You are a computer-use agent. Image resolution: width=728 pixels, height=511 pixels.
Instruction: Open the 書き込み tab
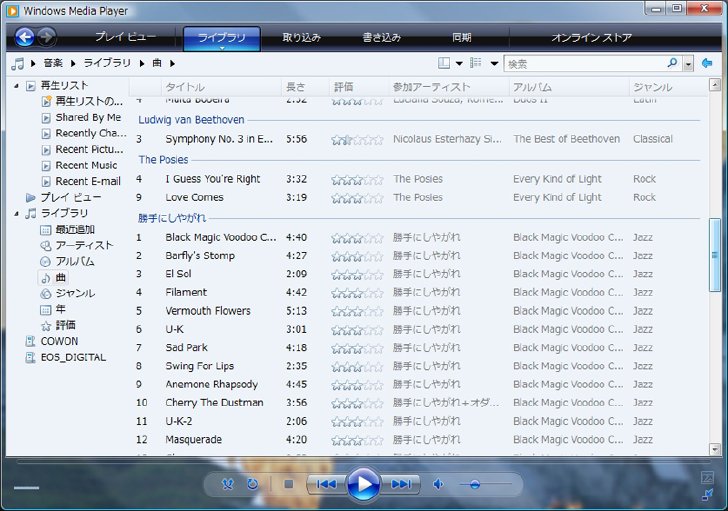point(382,37)
